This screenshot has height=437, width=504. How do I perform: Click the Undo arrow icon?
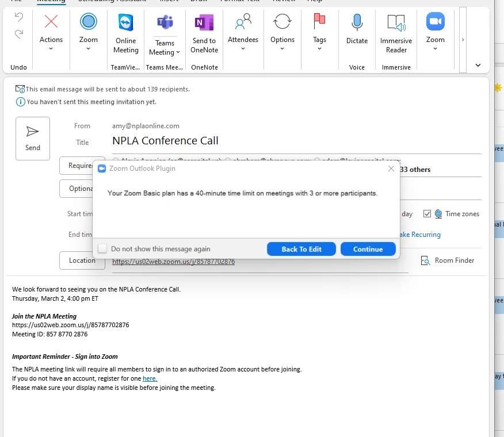[x=19, y=17]
